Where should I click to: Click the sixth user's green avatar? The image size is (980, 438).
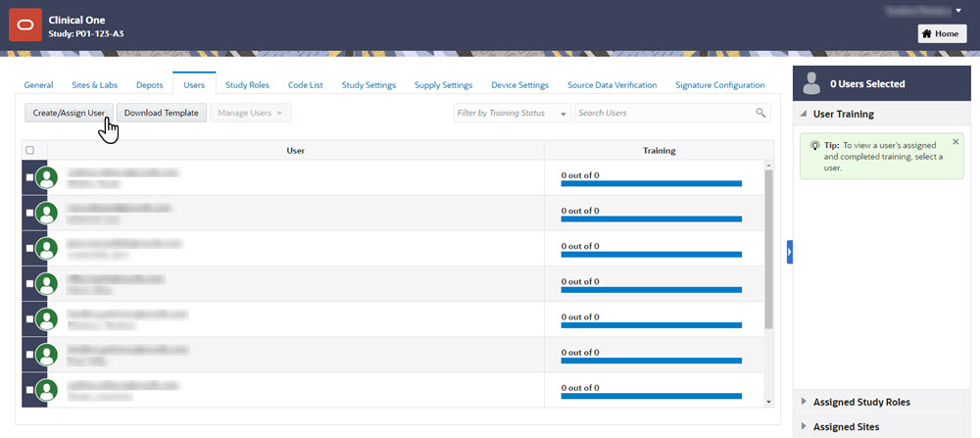(47, 355)
